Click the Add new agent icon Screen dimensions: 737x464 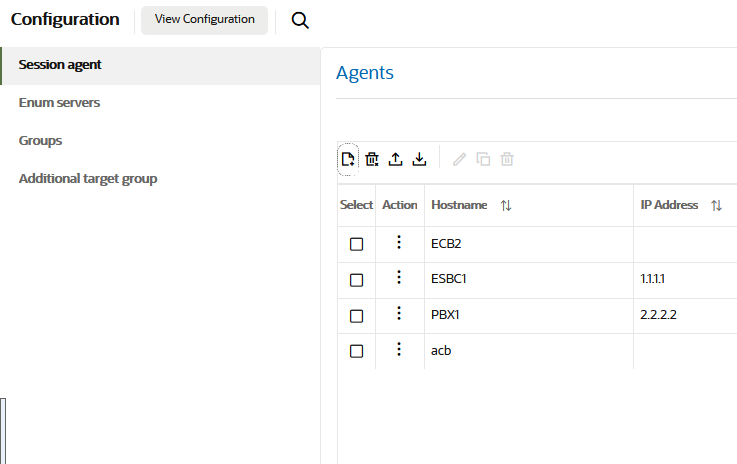[348, 159]
